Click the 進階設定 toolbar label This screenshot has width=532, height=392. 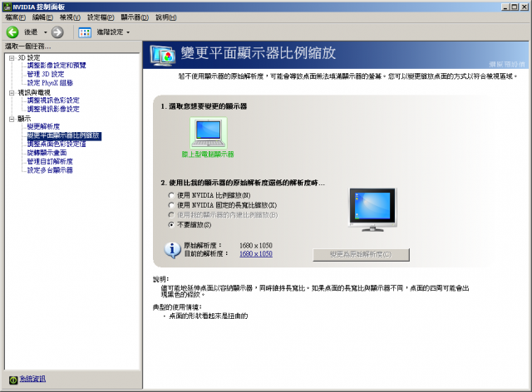110,32
